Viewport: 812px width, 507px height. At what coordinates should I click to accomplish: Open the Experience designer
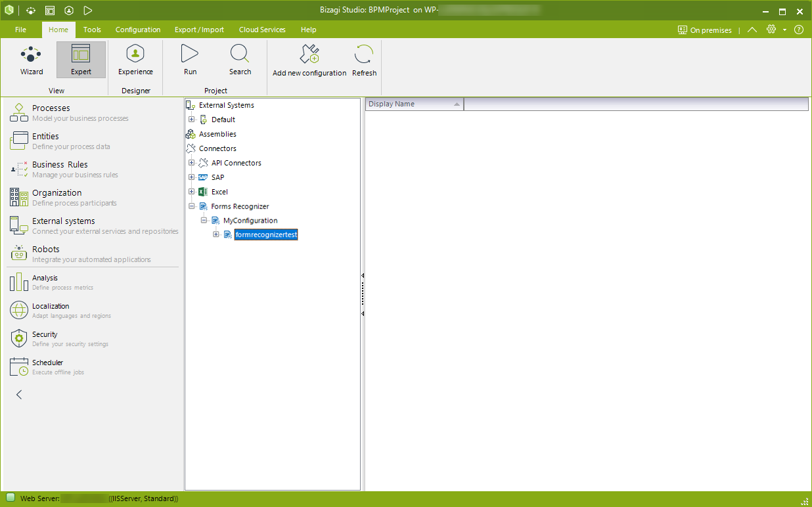point(135,60)
